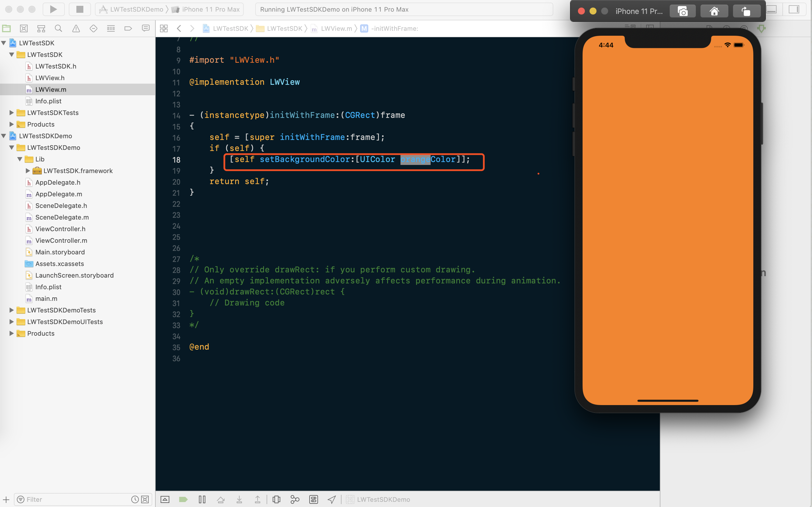Collapse the Lib folder

pos(20,159)
